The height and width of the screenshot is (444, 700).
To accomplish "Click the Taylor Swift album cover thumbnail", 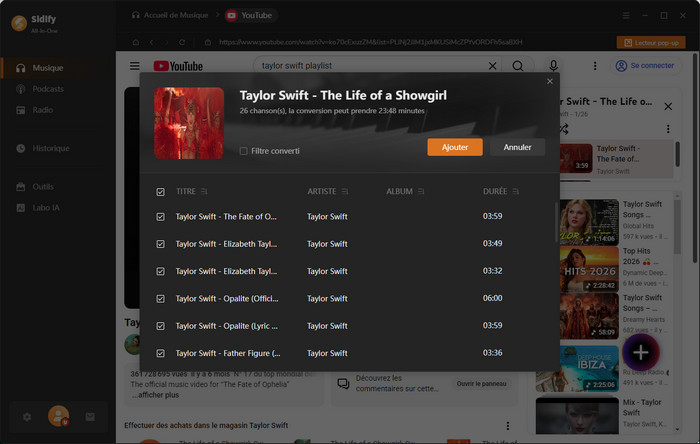I will pos(189,123).
